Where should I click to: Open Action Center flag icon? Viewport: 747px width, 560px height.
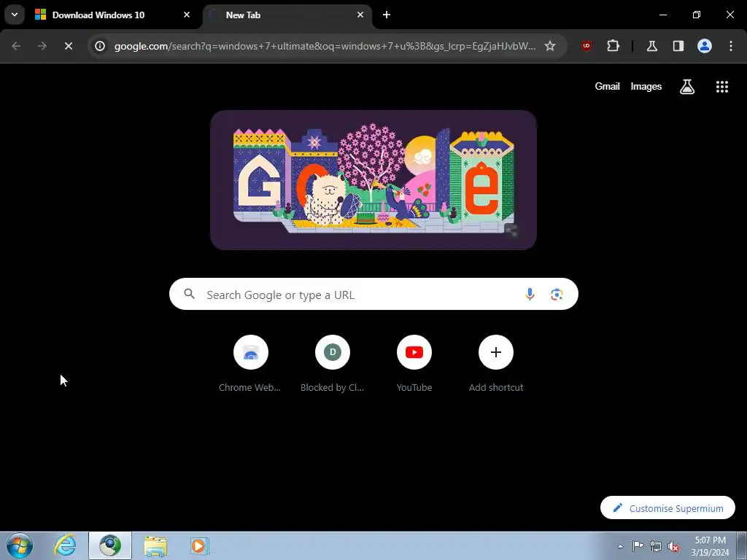[638, 546]
